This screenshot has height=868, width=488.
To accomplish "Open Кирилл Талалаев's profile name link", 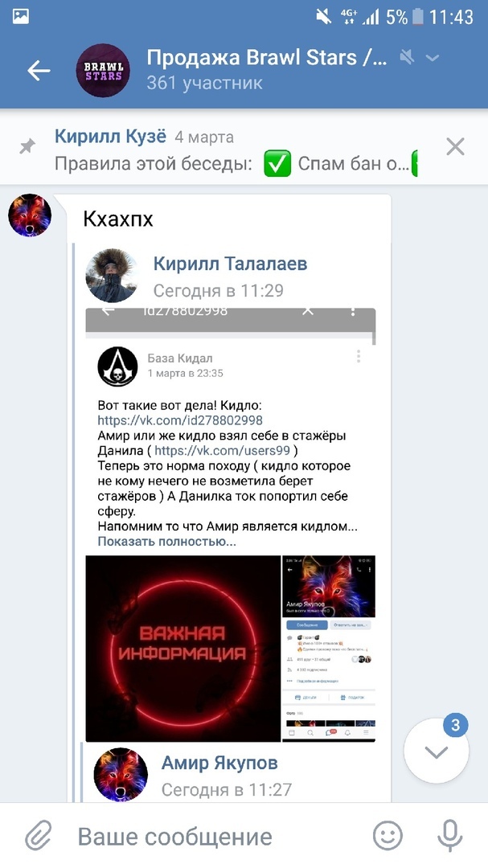I will point(230,264).
